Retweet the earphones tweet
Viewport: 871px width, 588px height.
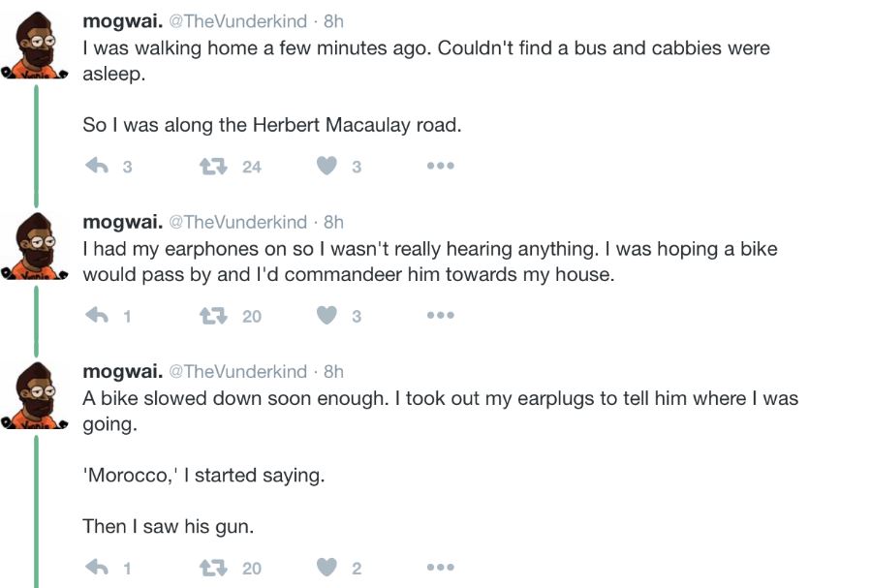213,316
